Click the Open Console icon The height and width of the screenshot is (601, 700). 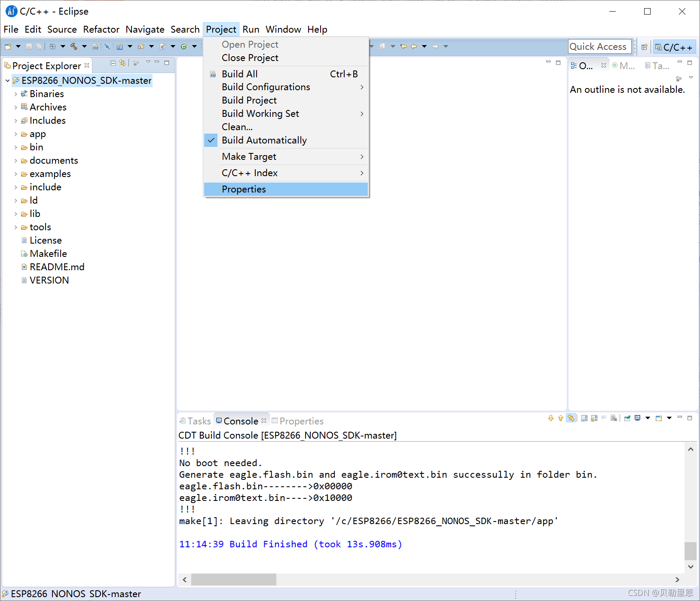[x=659, y=418]
